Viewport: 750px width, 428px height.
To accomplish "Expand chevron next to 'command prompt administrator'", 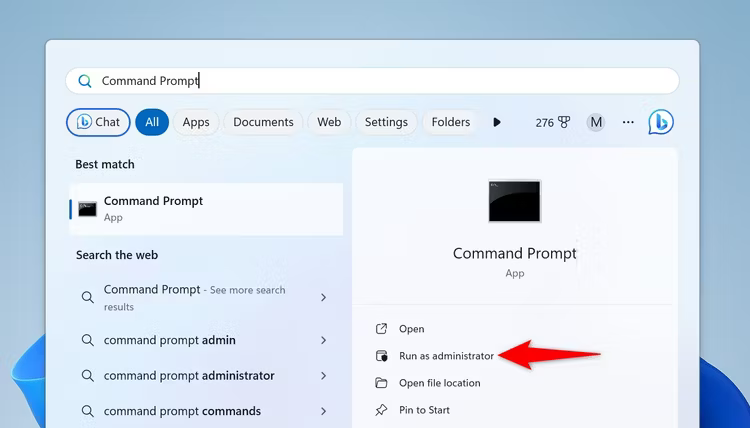I will click(323, 376).
